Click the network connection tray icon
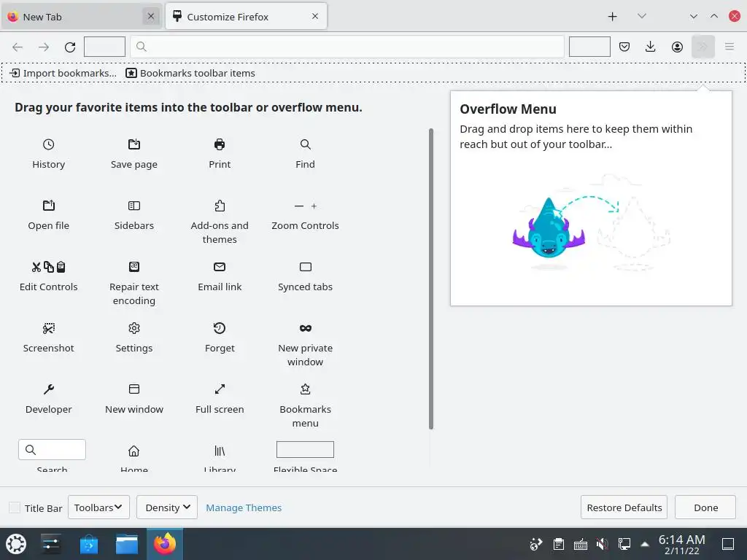 (624, 544)
